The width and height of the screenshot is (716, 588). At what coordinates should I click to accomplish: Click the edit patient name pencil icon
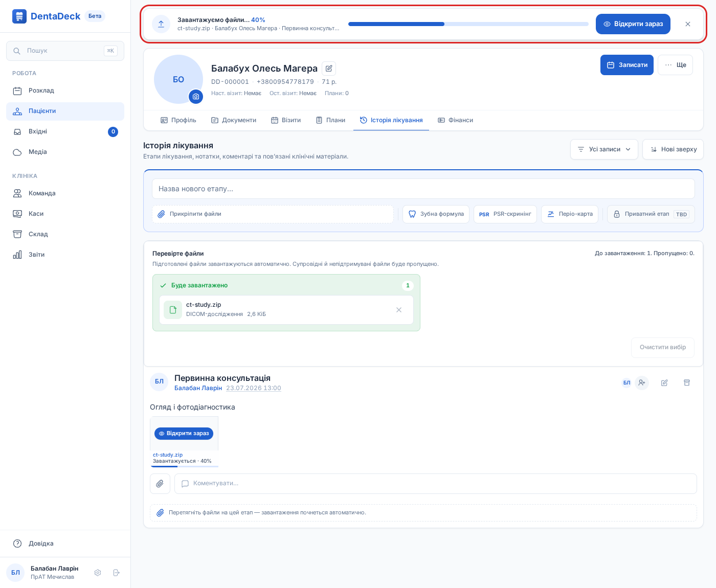tap(329, 69)
